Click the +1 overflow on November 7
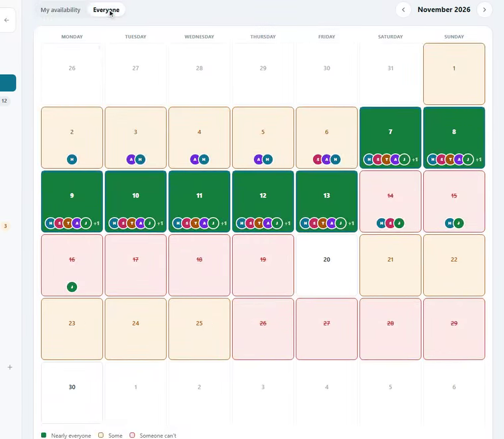504x439 pixels. click(x=415, y=159)
